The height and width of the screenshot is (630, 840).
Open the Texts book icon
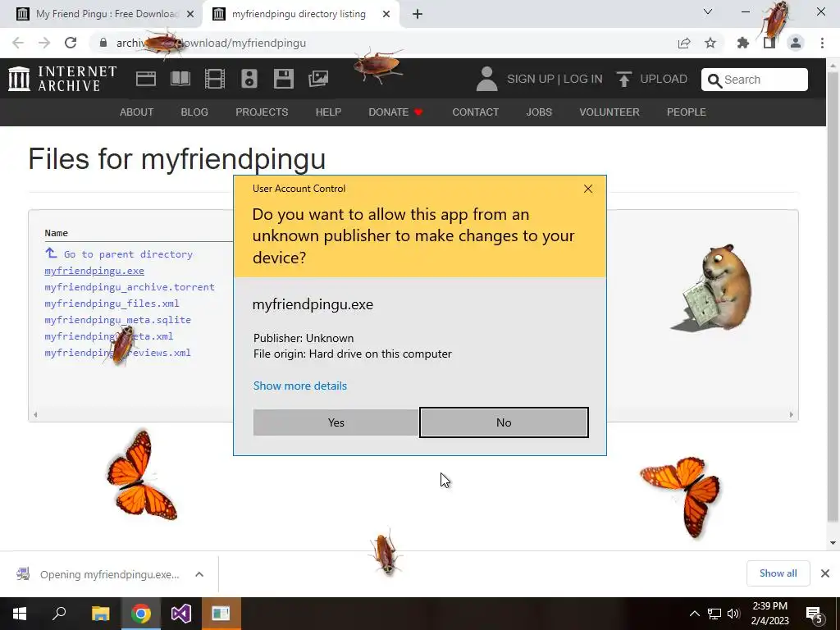coord(180,79)
